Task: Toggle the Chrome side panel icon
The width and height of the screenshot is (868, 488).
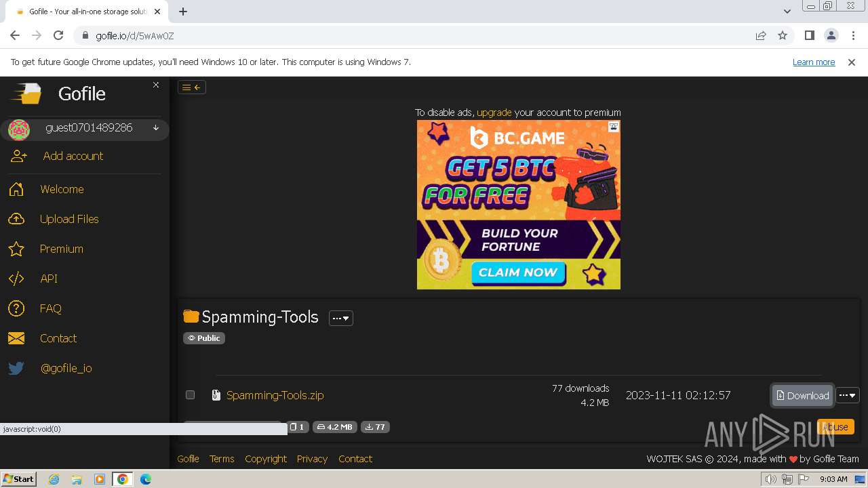Action: (809, 35)
